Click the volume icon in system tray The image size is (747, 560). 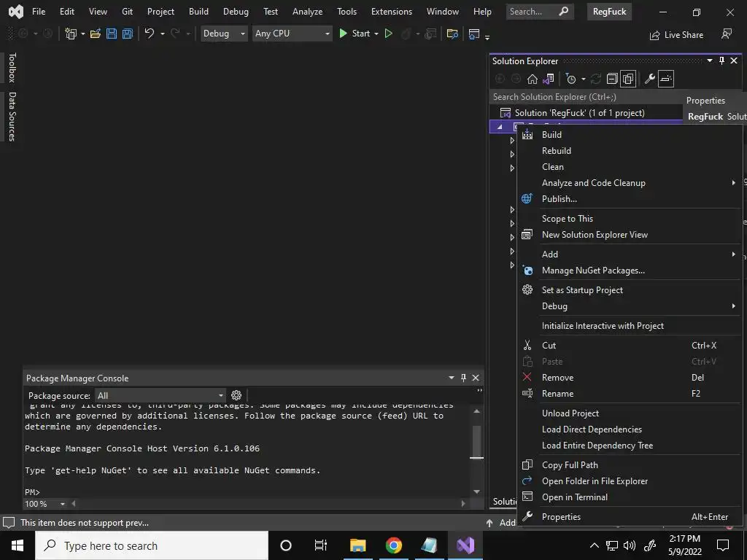(630, 545)
